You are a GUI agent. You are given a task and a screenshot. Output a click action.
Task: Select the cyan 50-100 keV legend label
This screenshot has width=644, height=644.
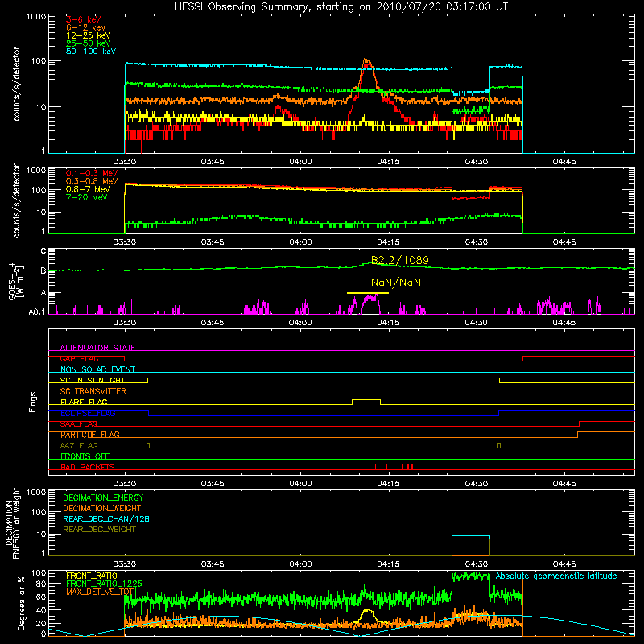pyautogui.click(x=91, y=52)
